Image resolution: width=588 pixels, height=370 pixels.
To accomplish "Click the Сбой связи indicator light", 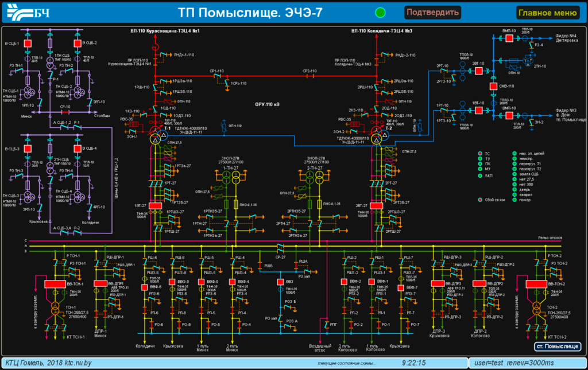I will coord(479,200).
